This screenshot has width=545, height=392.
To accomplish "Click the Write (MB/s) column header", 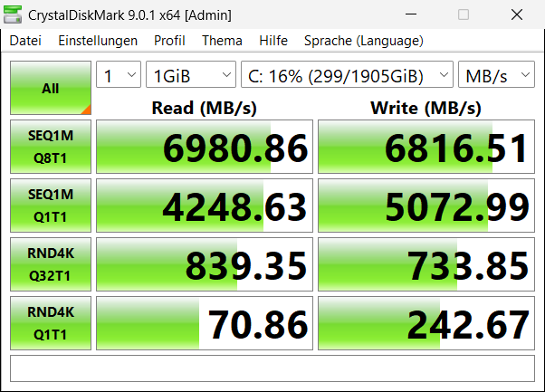I will click(426, 108).
